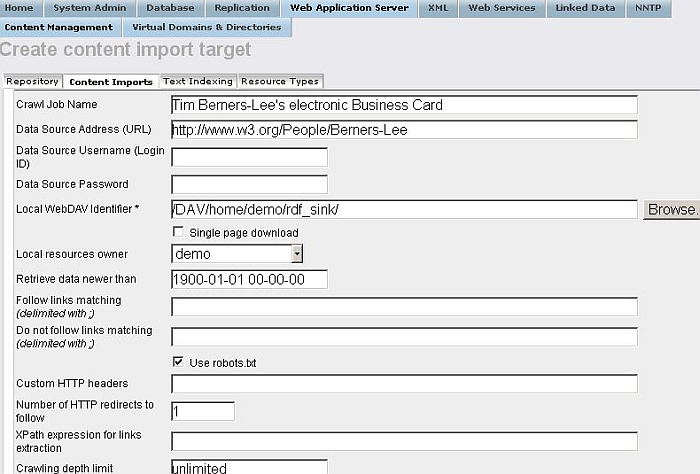Uncheck the Use robots.txt checkbox
This screenshot has width=700, height=474.
pos(178,362)
